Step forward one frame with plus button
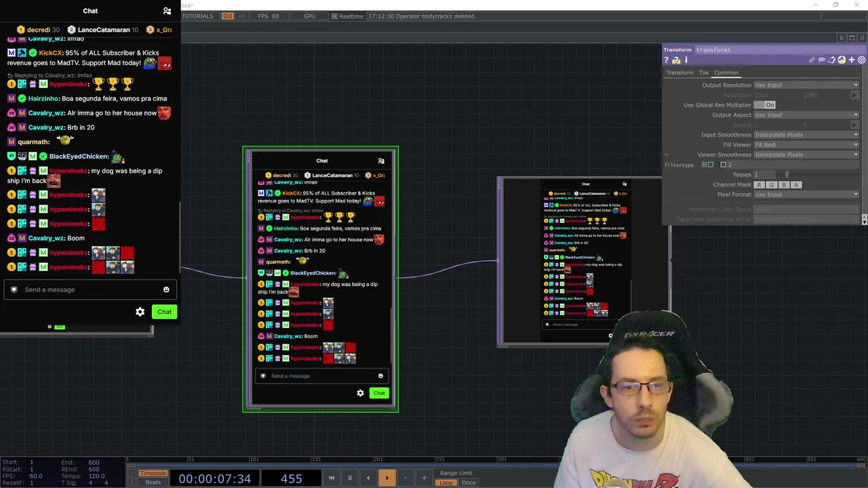868x488 pixels. [x=424, y=478]
